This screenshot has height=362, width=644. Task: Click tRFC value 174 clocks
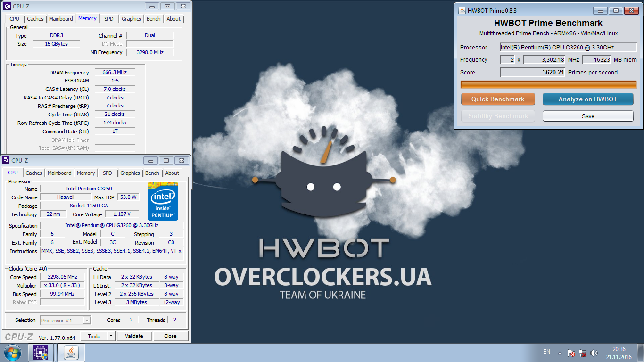(x=115, y=123)
